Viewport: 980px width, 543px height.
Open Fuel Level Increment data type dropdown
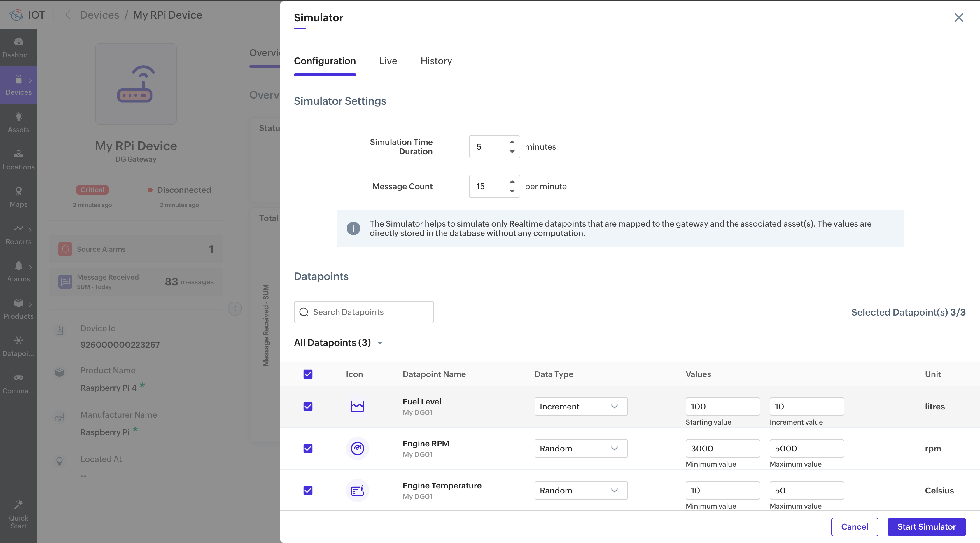(x=580, y=407)
